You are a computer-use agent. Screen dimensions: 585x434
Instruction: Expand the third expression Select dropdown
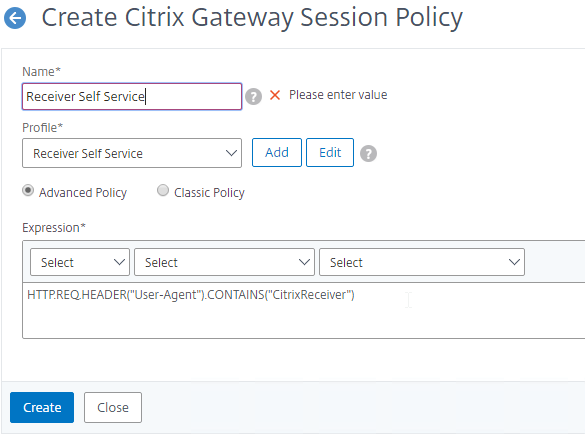tap(422, 262)
